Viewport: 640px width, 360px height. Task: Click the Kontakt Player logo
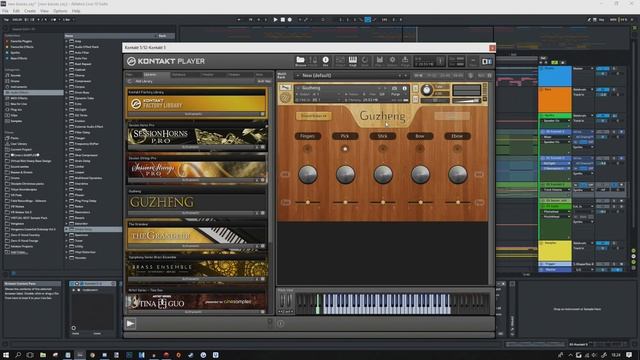[166, 61]
